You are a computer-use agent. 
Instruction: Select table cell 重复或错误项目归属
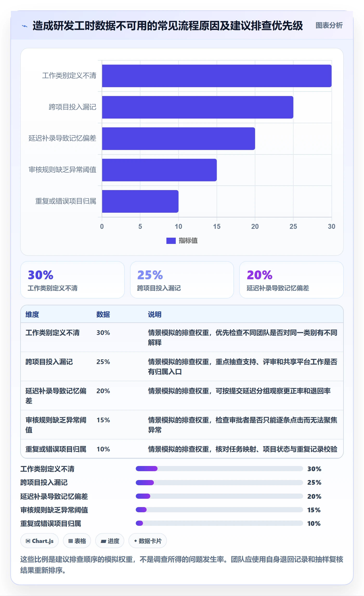pos(56,449)
